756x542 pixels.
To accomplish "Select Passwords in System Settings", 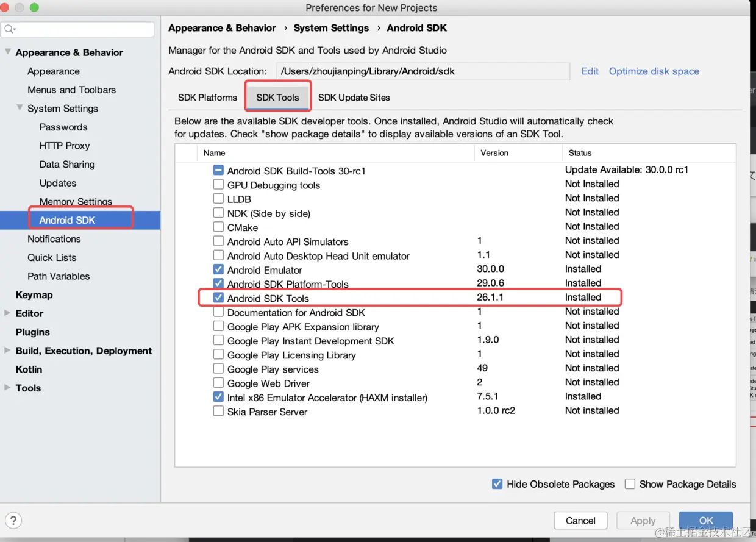I will pos(63,127).
